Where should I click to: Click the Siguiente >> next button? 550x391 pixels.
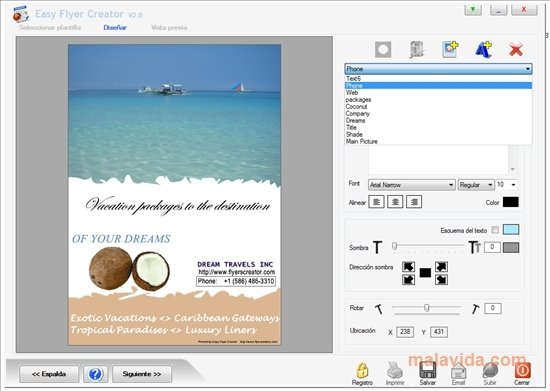142,374
